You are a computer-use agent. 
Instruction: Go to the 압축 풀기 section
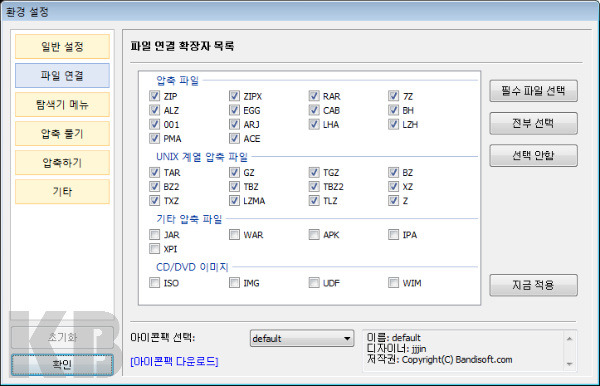62,134
